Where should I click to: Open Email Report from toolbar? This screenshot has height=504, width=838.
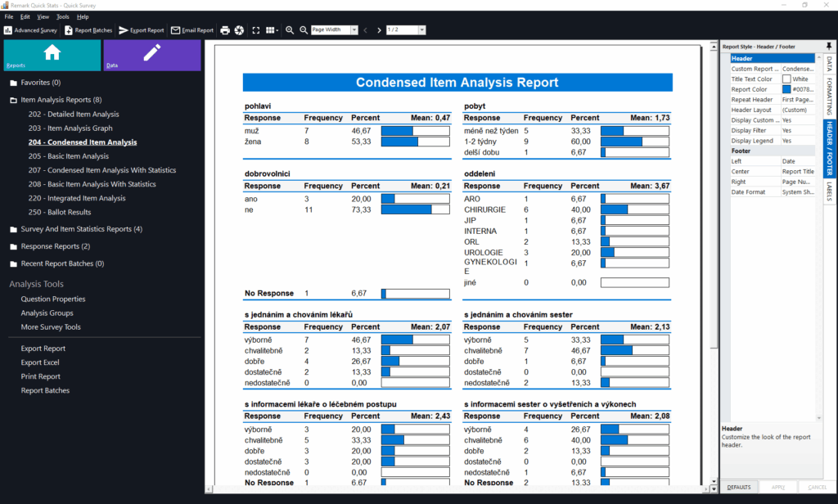(x=192, y=30)
